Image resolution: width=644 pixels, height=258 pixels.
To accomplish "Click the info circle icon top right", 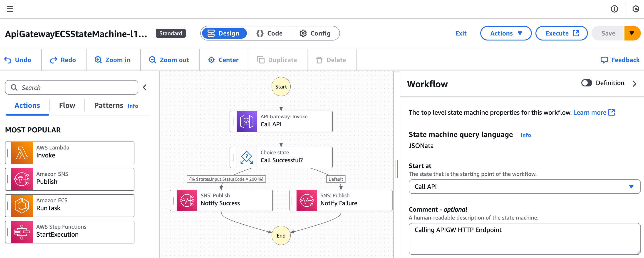I will coord(614,9).
